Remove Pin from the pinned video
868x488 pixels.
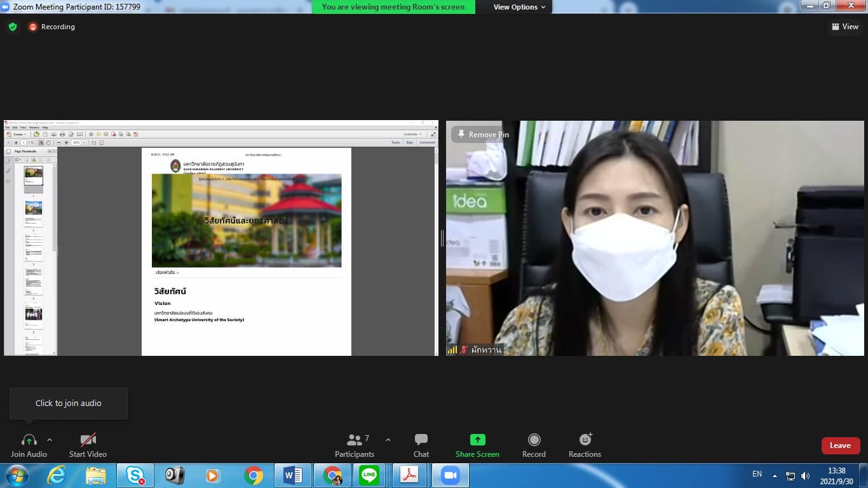coord(482,135)
